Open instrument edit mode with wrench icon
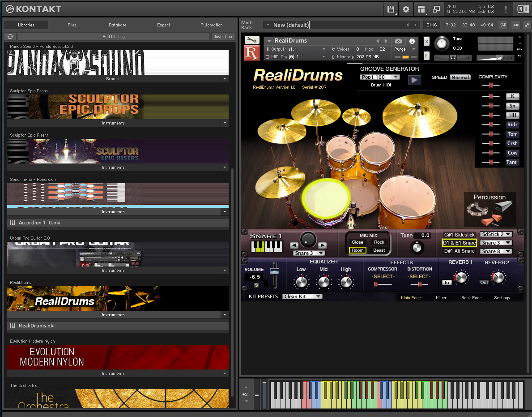 (x=252, y=40)
